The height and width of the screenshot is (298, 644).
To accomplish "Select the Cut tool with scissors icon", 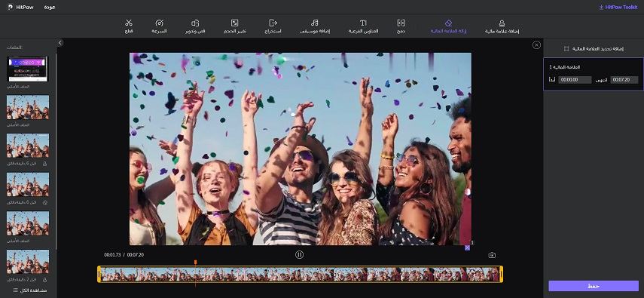I will [129, 26].
